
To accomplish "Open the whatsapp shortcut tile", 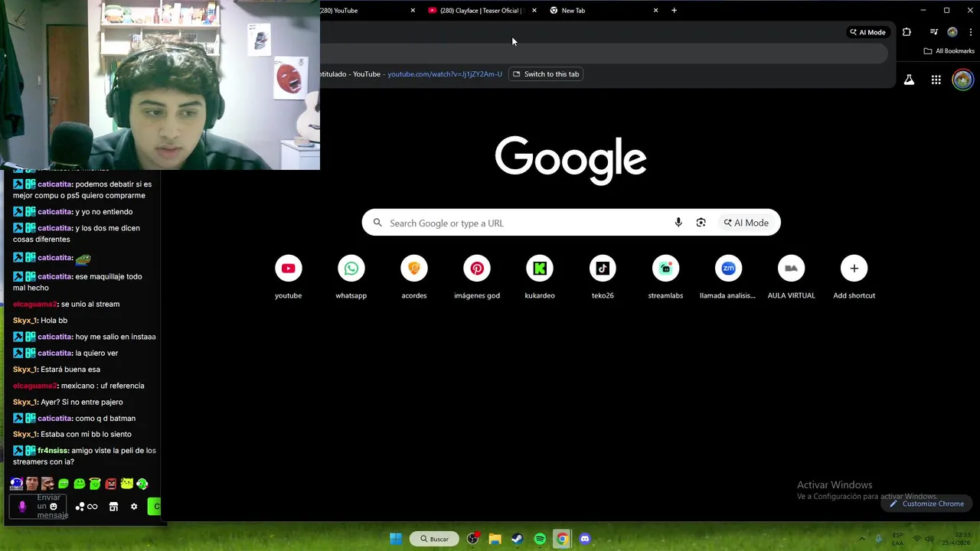I will (x=351, y=277).
